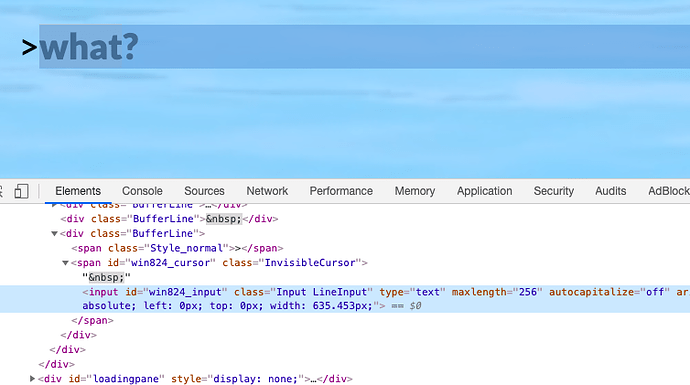
Task: Expand the loadingpane div node
Action: (x=32, y=379)
